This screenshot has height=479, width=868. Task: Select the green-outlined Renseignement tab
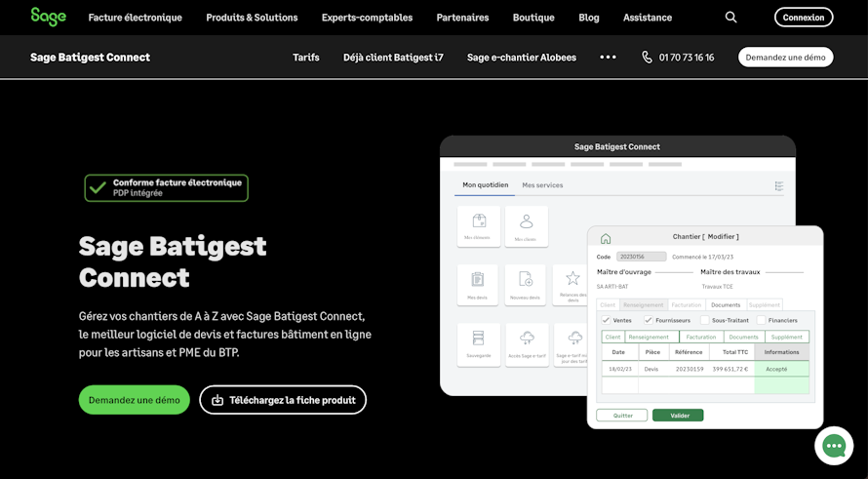tap(651, 337)
